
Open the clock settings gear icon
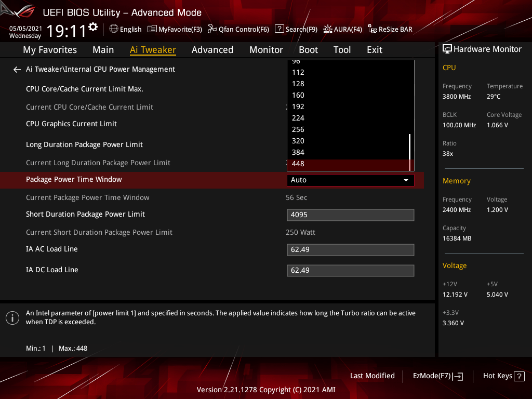(x=93, y=27)
